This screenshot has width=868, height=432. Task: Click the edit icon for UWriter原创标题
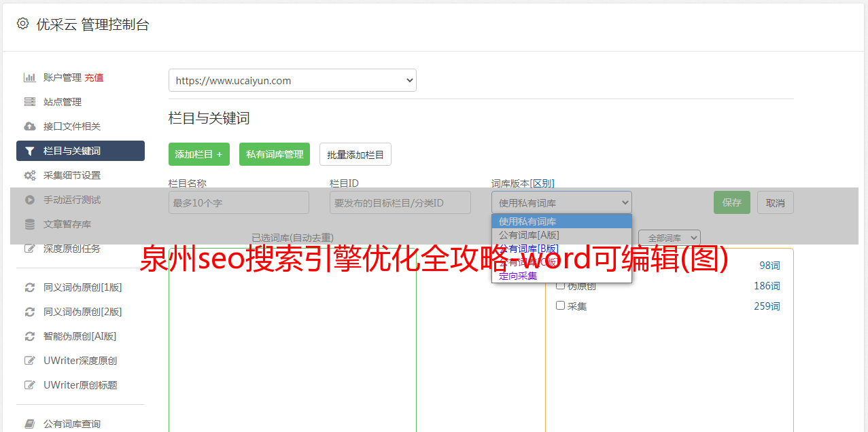point(30,385)
